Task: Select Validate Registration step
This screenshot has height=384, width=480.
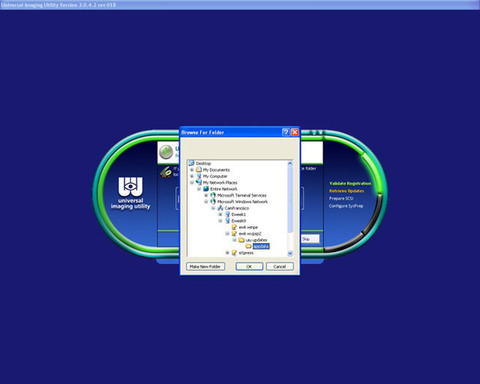Action: 350,183
